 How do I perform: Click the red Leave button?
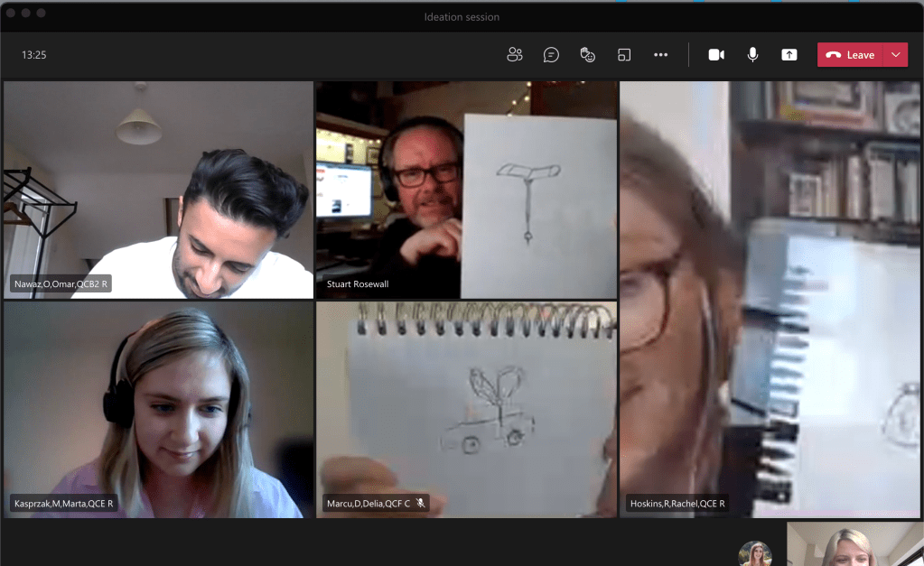[850, 55]
